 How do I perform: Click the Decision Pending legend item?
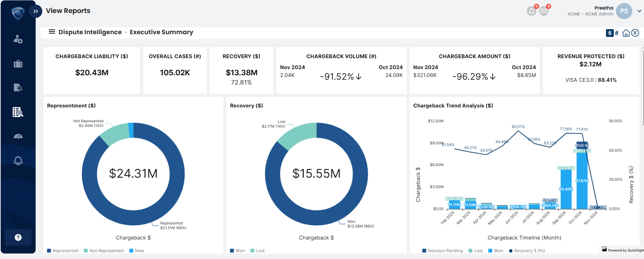coord(442,251)
